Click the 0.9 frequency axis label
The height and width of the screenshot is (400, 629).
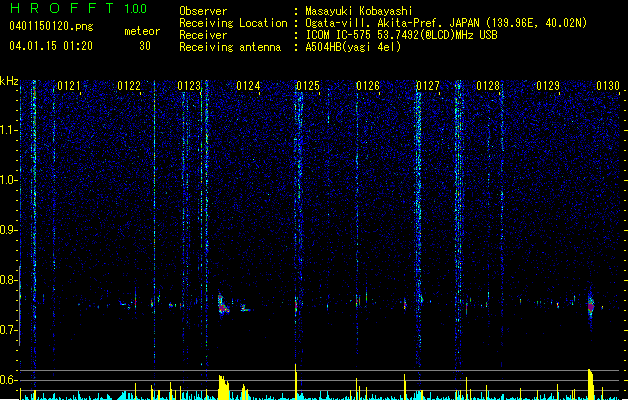(x=9, y=230)
